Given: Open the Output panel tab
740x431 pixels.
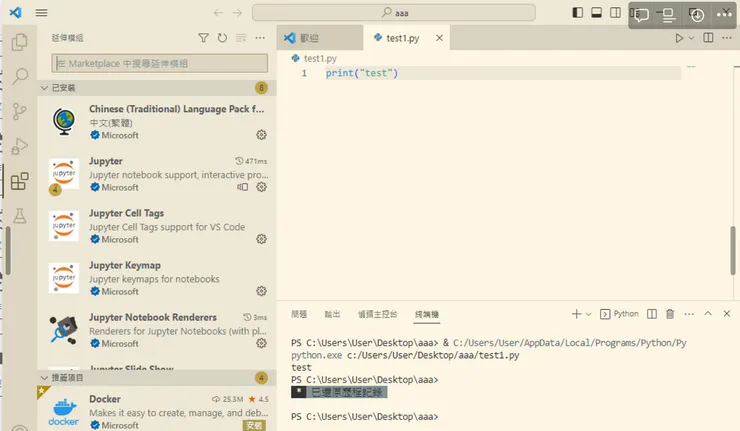Looking at the screenshot, I should point(332,314).
